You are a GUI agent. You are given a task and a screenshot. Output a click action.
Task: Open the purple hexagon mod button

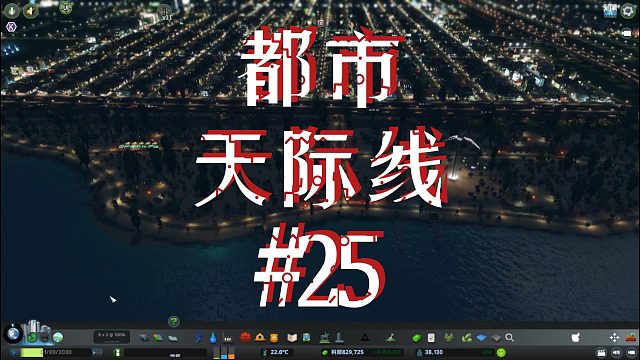pyautogui.click(x=11, y=27)
